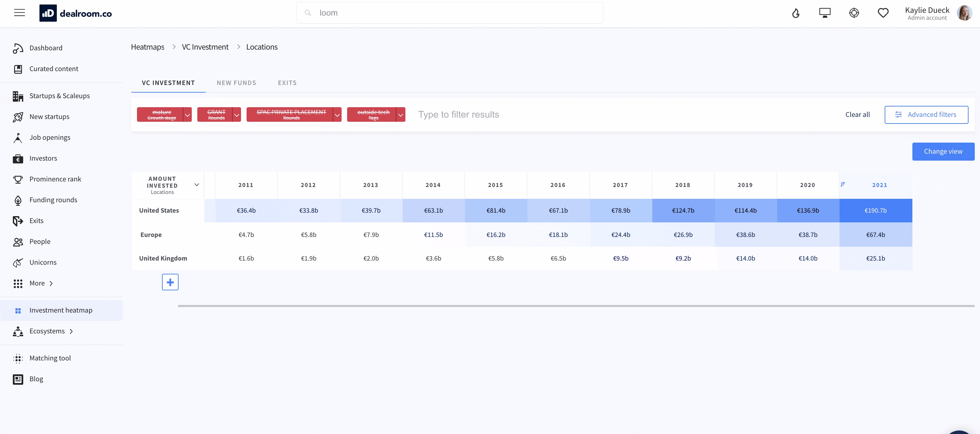Expand SPAC PRIVATE PLACEMENT filter dropdown
The image size is (980, 434).
coord(337,114)
